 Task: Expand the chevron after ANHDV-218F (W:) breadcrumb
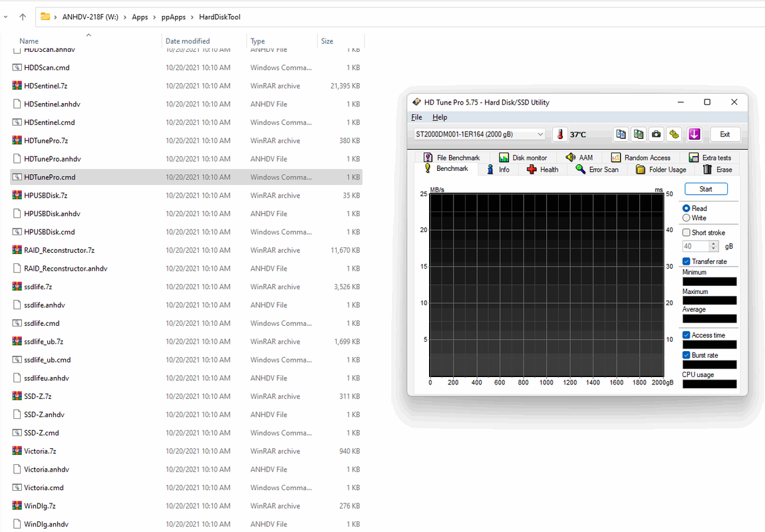125,17
